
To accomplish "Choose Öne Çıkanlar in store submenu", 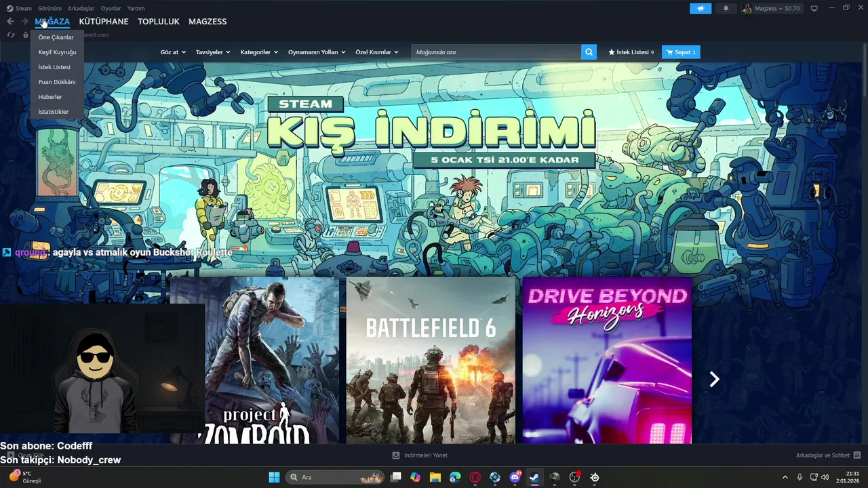I will tap(56, 37).
